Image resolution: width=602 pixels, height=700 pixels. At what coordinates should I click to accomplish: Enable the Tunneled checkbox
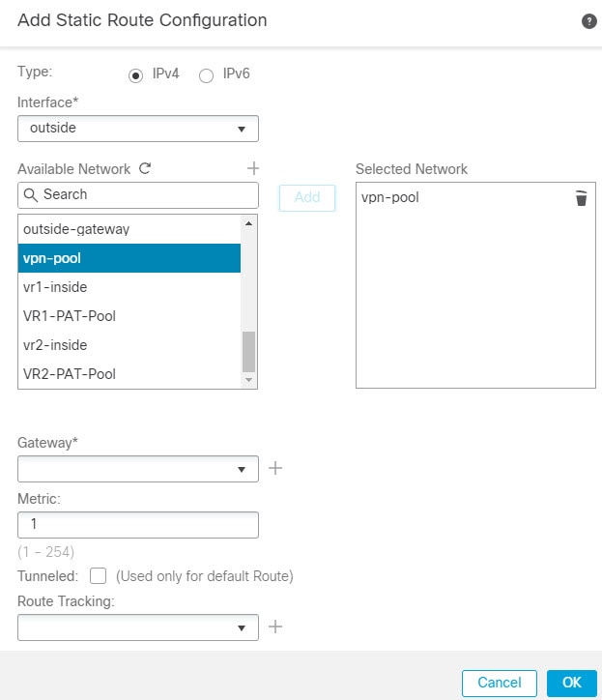(x=98, y=575)
